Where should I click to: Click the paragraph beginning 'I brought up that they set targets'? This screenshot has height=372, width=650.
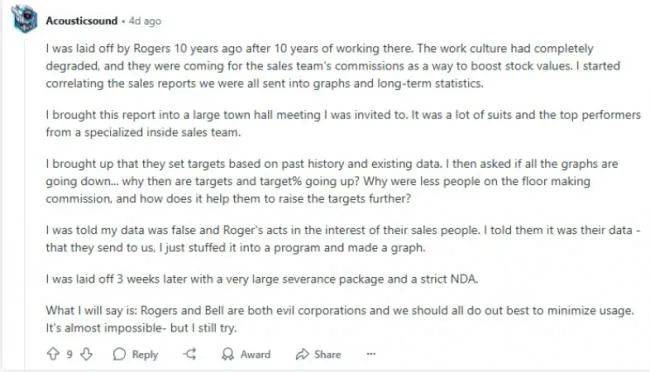(332, 181)
